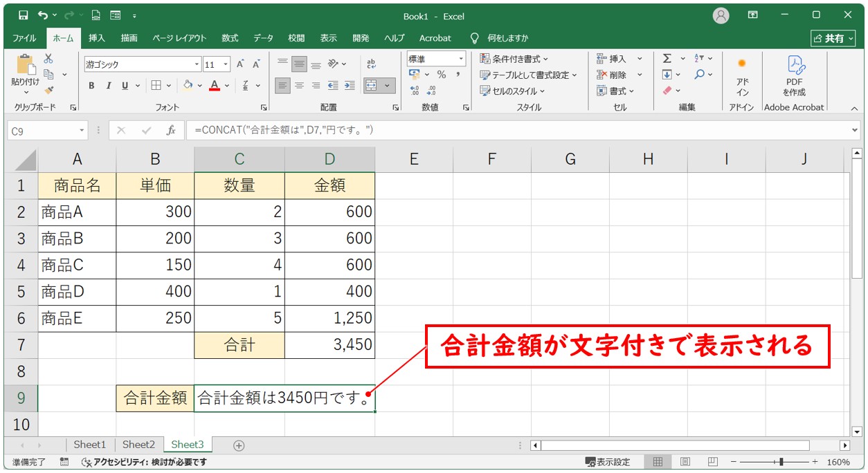Select the AutoSum (Σ) icon
The image size is (868, 473).
point(667,58)
